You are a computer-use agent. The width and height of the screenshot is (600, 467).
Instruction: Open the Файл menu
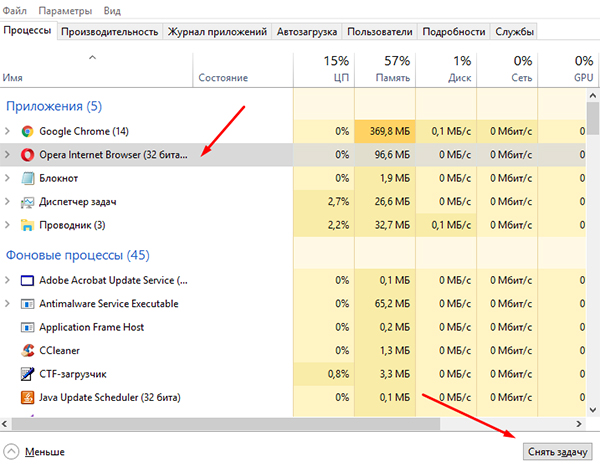click(x=15, y=10)
